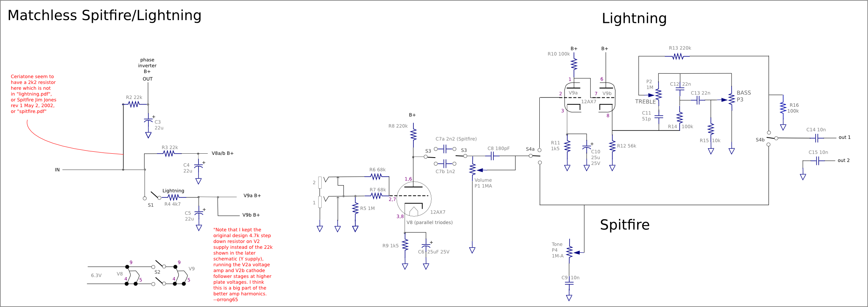Click the R3 22k resistor label
Screen dimensions: 868x307
[170, 147]
